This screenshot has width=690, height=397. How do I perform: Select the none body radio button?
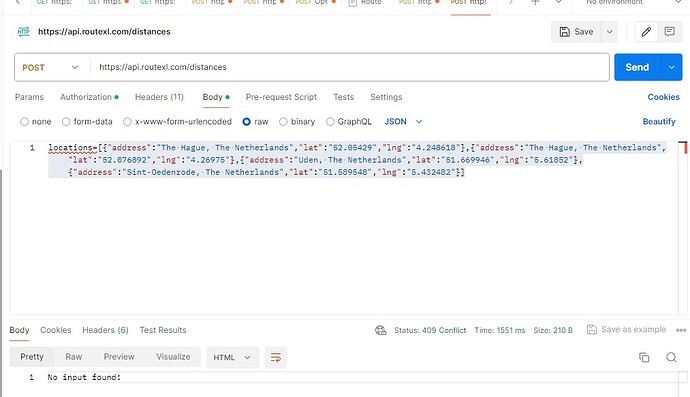tap(24, 122)
